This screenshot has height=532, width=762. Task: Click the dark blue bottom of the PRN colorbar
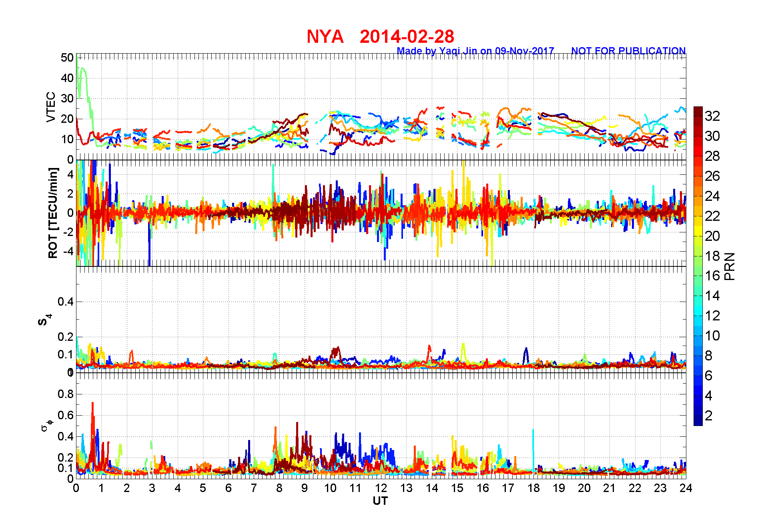(x=698, y=422)
